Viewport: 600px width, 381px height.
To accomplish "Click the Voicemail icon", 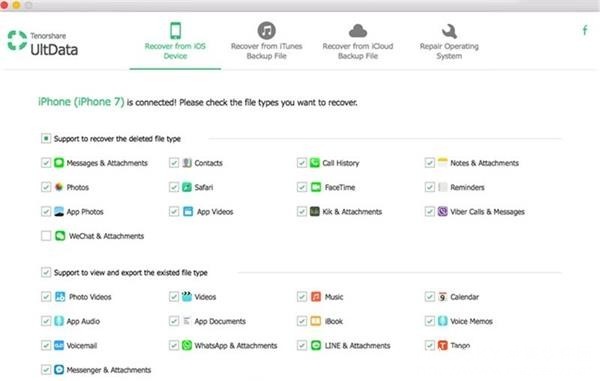I will click(x=59, y=345).
